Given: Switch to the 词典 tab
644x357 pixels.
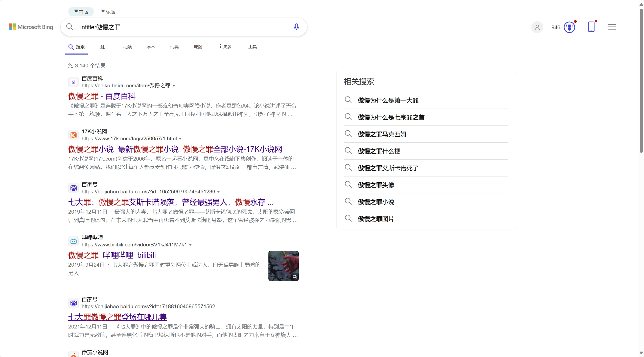Looking at the screenshot, I should 174,47.
